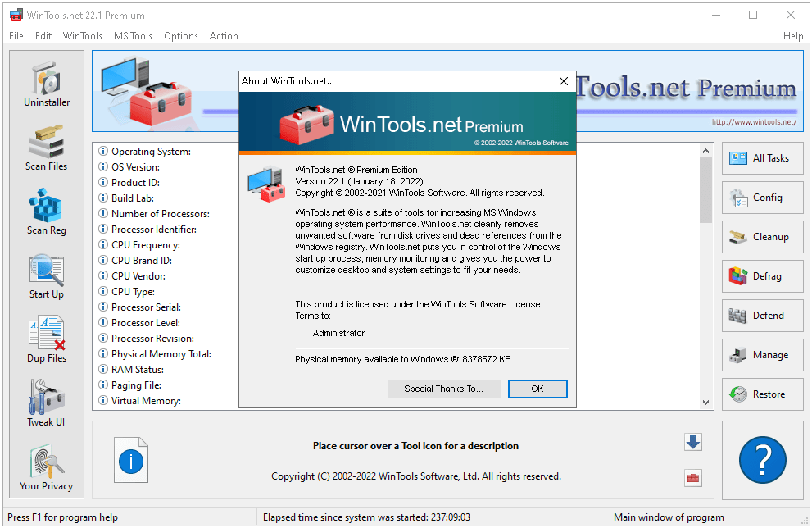Open the Options menu

[181, 36]
